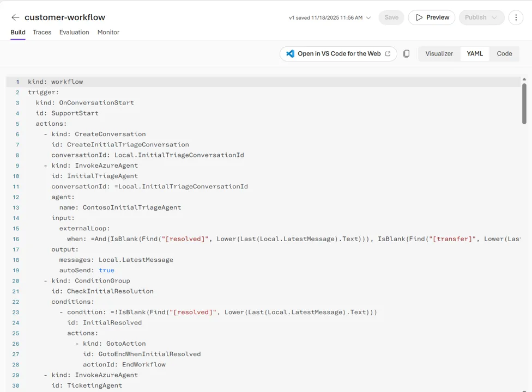Click the Preview play icon
The image size is (532, 392).
[419, 17]
